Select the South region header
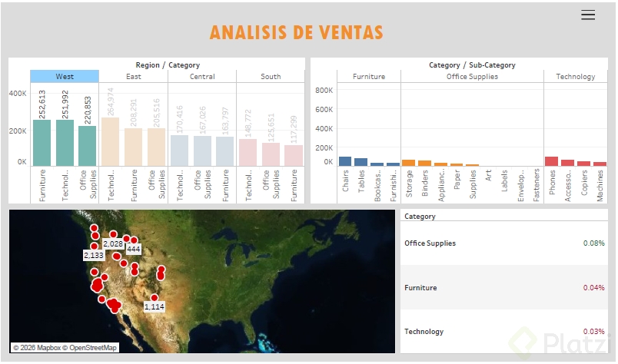Image resolution: width=618 pixels, height=364 pixels. tap(271, 77)
